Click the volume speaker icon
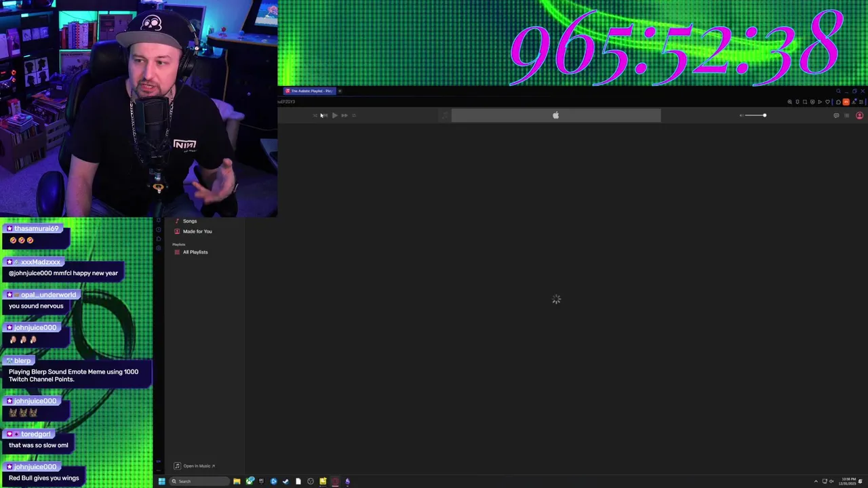 741,115
